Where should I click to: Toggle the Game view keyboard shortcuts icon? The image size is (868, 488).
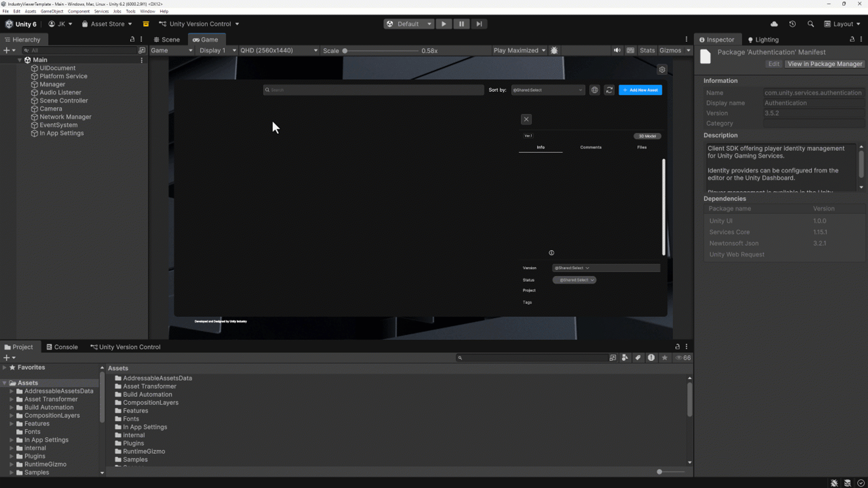(630, 50)
